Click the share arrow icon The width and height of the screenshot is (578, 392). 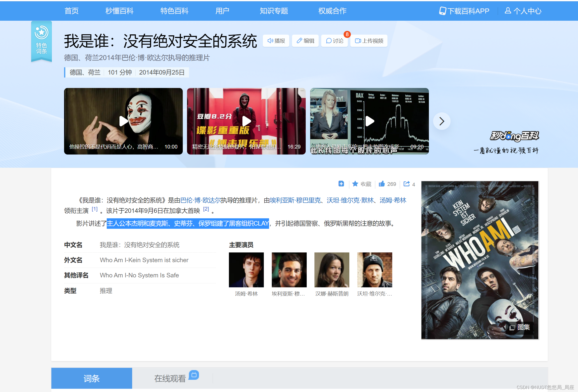point(407,184)
